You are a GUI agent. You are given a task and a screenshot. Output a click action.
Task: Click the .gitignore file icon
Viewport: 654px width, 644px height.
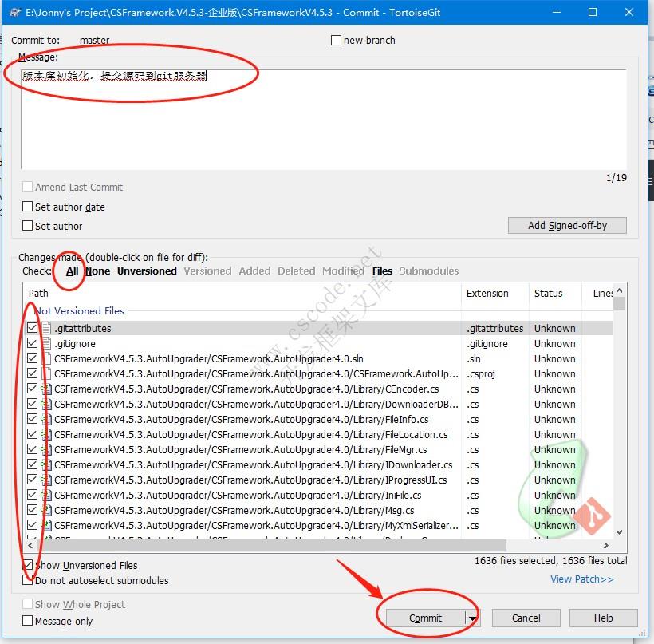(46, 343)
